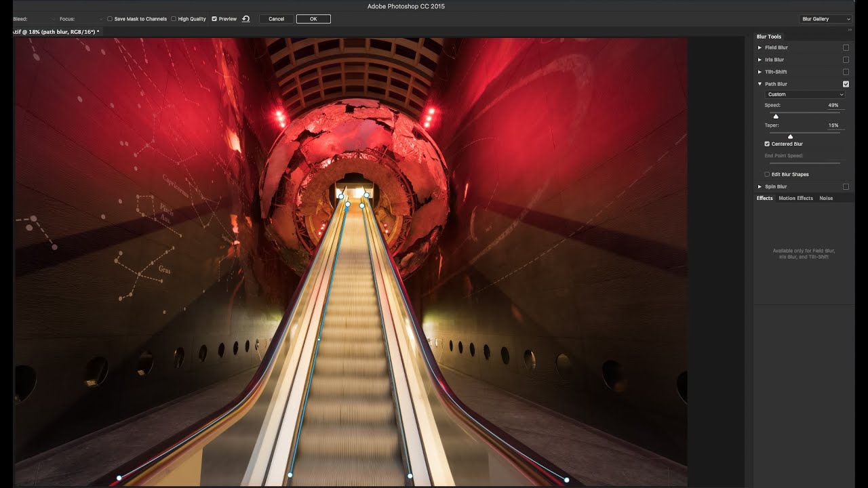Switch to the Effects tab
Screen dimensions: 868x488
[x=765, y=198]
